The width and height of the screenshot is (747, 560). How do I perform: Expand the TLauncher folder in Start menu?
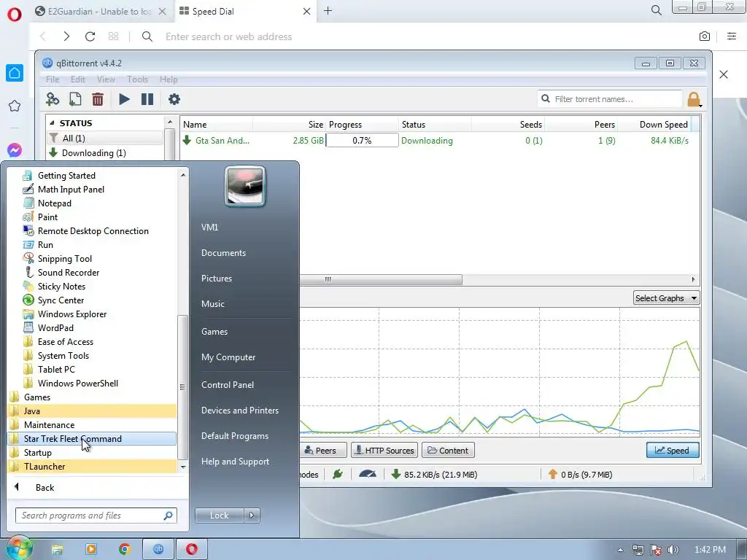click(92, 466)
